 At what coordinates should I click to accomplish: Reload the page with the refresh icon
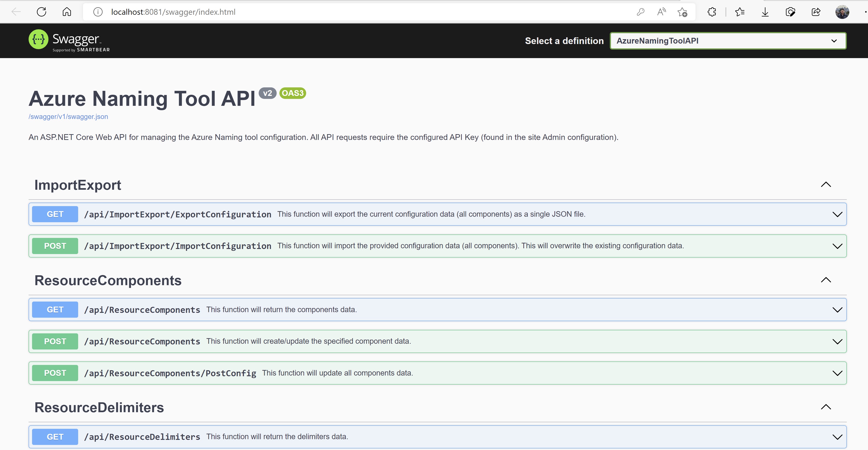click(41, 12)
